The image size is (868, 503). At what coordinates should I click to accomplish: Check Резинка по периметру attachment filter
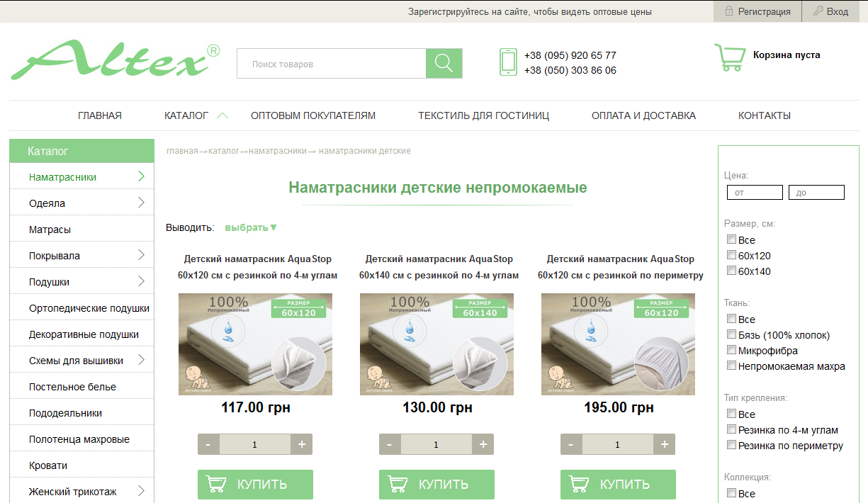pyautogui.click(x=731, y=444)
